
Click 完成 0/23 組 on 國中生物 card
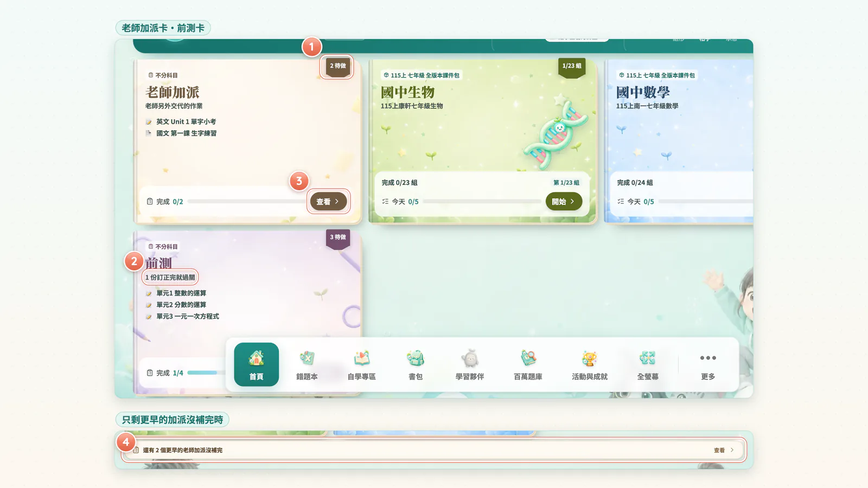click(399, 183)
